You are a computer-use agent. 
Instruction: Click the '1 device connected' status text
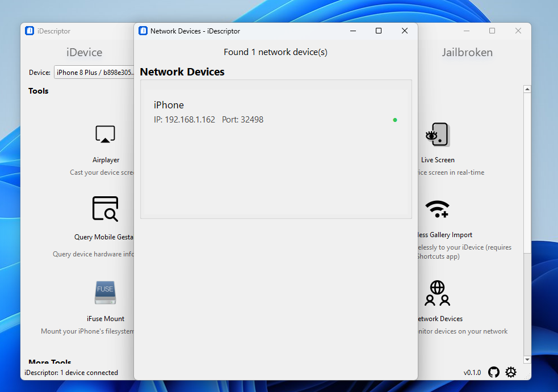89,373
